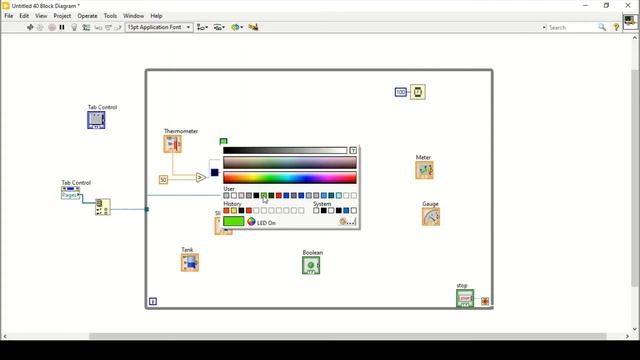The width and height of the screenshot is (640, 360).
Task: Click the Run Continuously toolbar button
Action: click(x=40, y=27)
